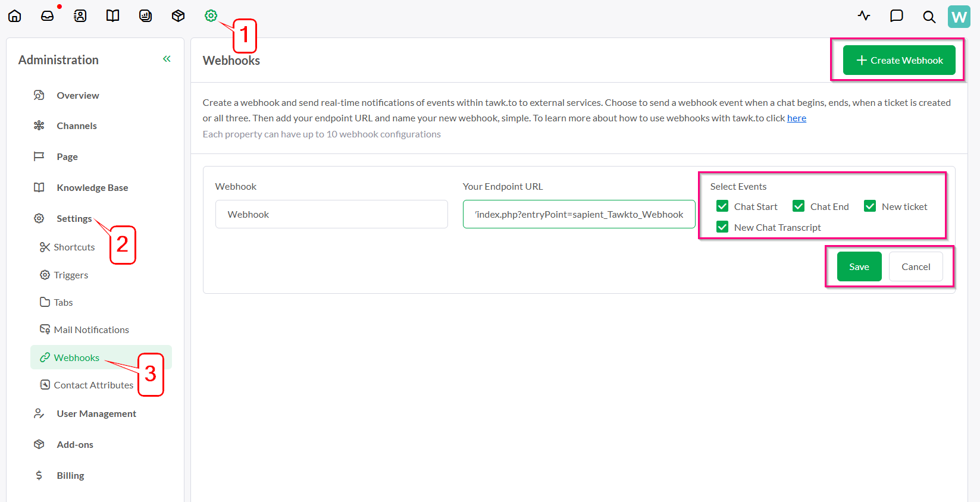This screenshot has height=502, width=980.
Task: Open the W profile avatar menu
Action: pos(959,17)
